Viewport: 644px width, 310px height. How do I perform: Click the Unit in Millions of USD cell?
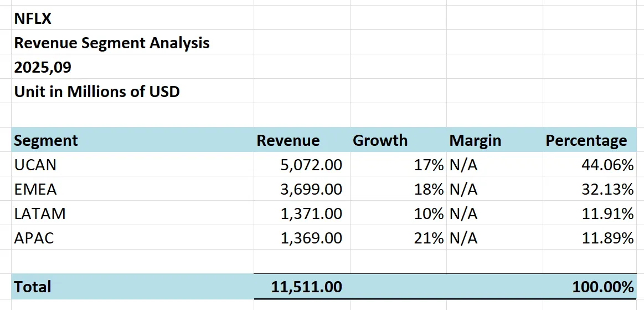point(97,92)
